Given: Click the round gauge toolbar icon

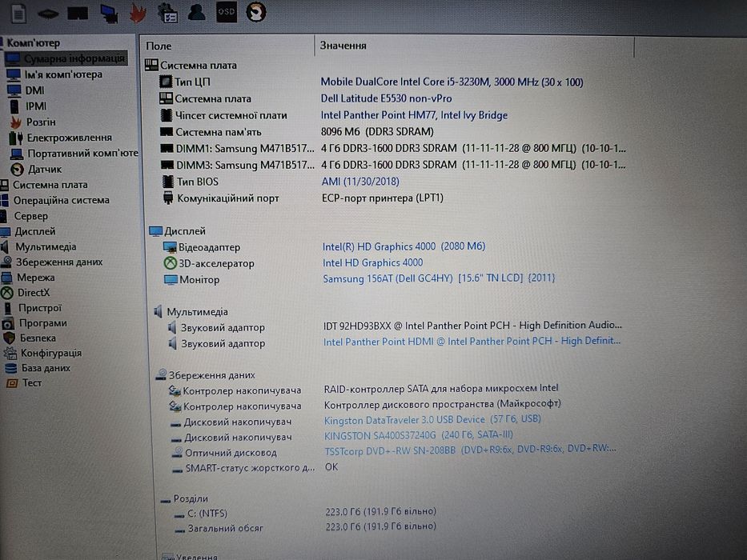Looking at the screenshot, I should click(x=256, y=12).
